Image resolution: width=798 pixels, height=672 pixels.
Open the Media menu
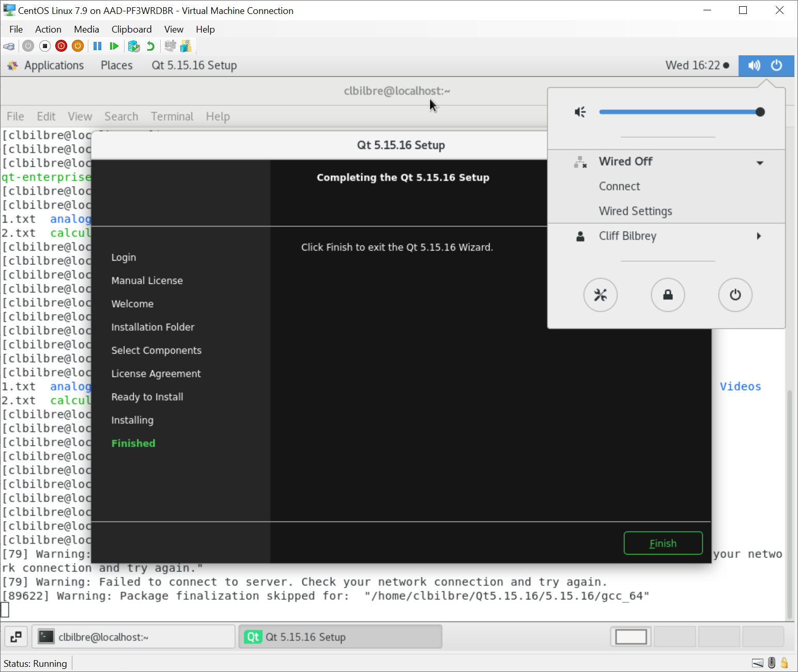pos(86,29)
